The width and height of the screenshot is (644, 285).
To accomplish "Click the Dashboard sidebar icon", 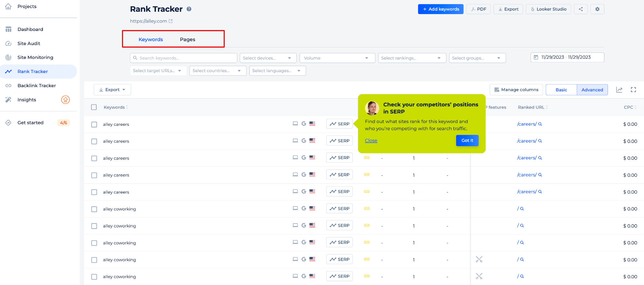I will [8, 29].
